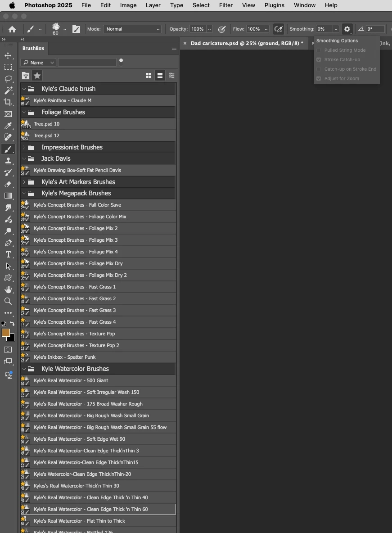Open the Plugins menu
Image resolution: width=392 pixels, height=533 pixels.
(x=275, y=5)
